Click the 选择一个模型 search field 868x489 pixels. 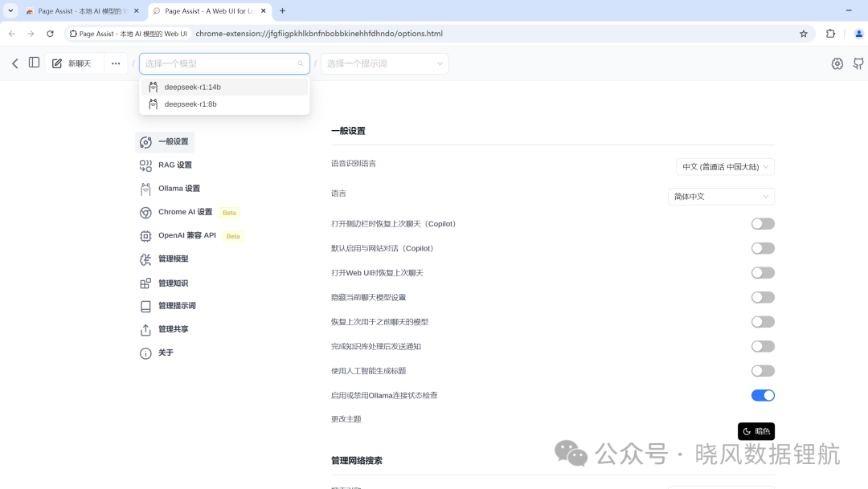224,63
